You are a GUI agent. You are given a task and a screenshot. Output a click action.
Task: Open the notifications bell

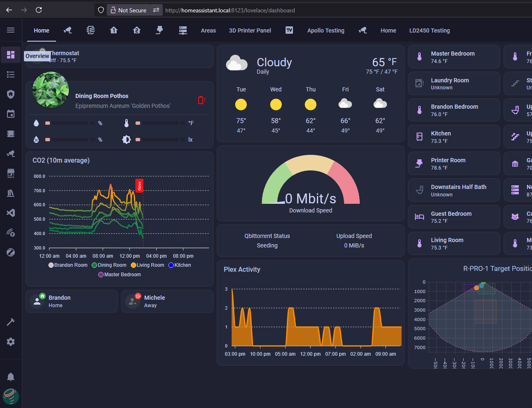[x=11, y=377]
